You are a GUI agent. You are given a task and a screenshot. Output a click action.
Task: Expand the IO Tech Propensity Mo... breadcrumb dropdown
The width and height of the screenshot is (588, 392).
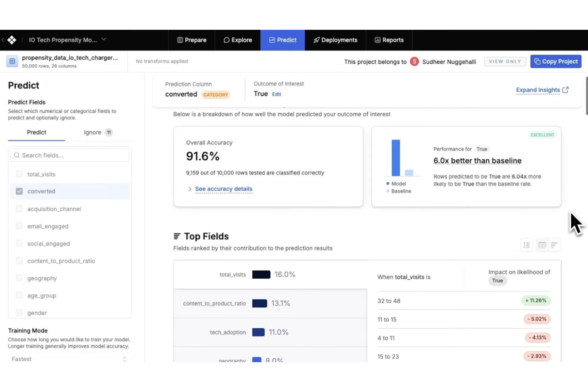[x=103, y=39]
